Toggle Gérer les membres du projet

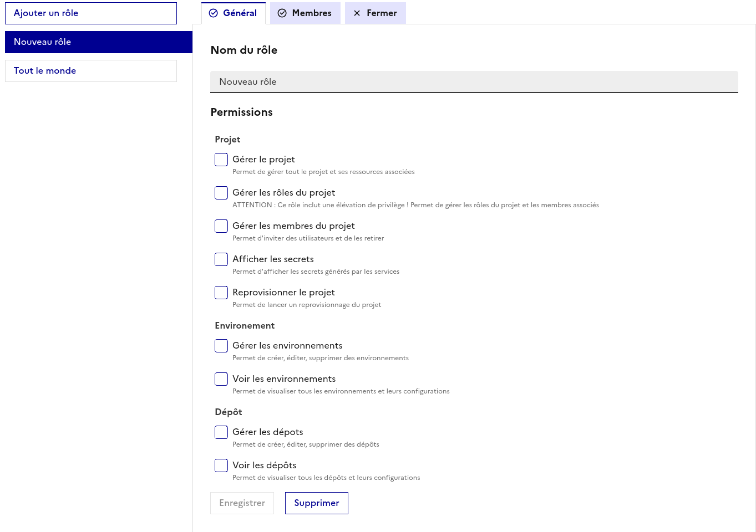click(221, 226)
